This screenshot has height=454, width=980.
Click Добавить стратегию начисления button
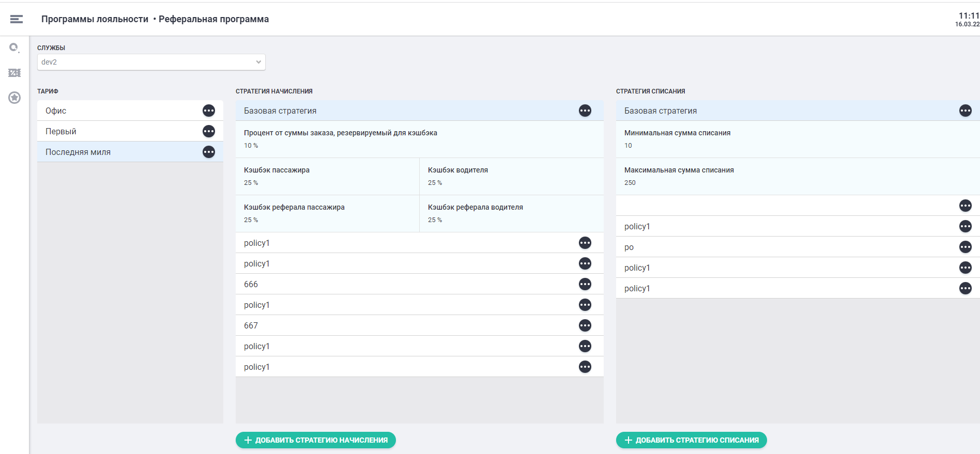click(x=316, y=440)
